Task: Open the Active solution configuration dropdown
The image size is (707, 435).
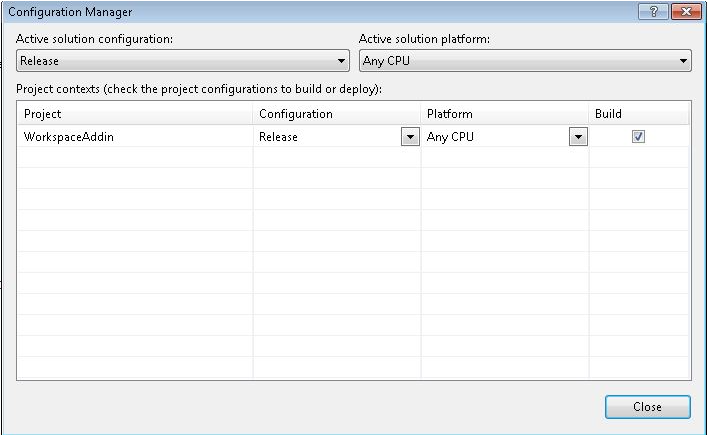Action: point(183,61)
